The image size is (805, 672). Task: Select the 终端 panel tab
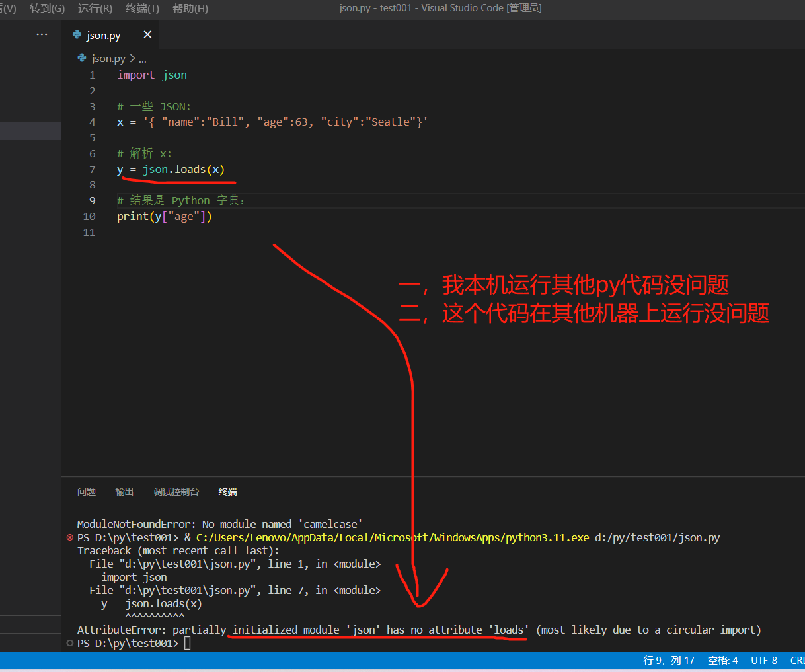pyautogui.click(x=227, y=492)
